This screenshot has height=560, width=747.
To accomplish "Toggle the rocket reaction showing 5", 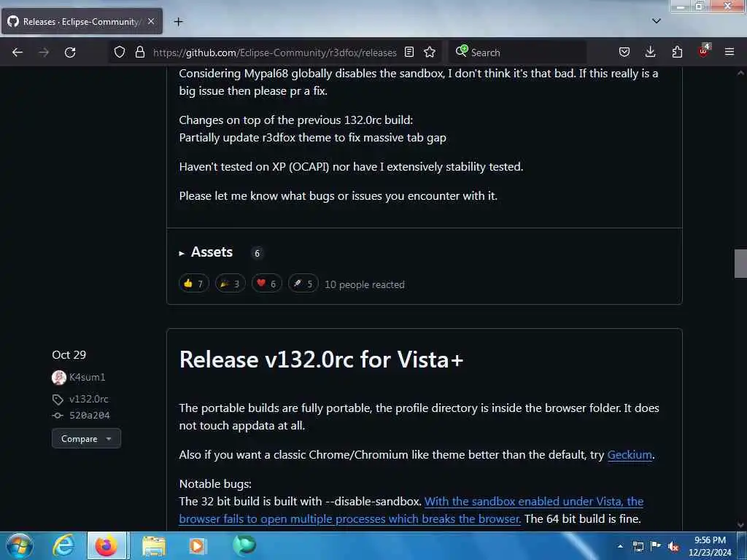I will click(x=303, y=284).
